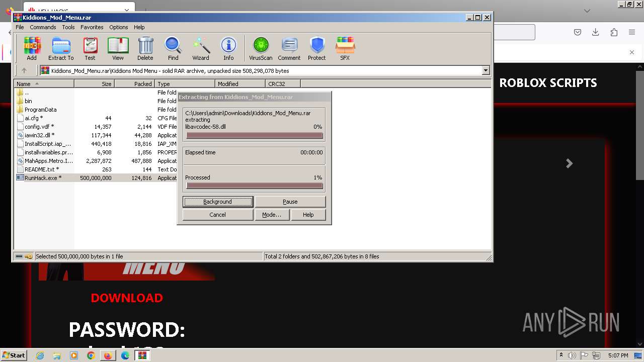The width and height of the screenshot is (644, 362).
Task: Click the View toolbar icon
Action: point(118,48)
